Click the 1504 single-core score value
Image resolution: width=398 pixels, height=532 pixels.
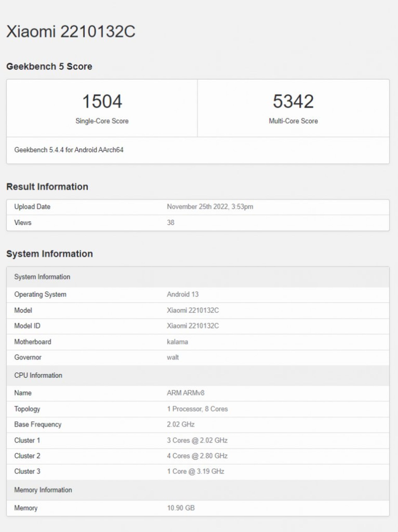[x=102, y=101]
